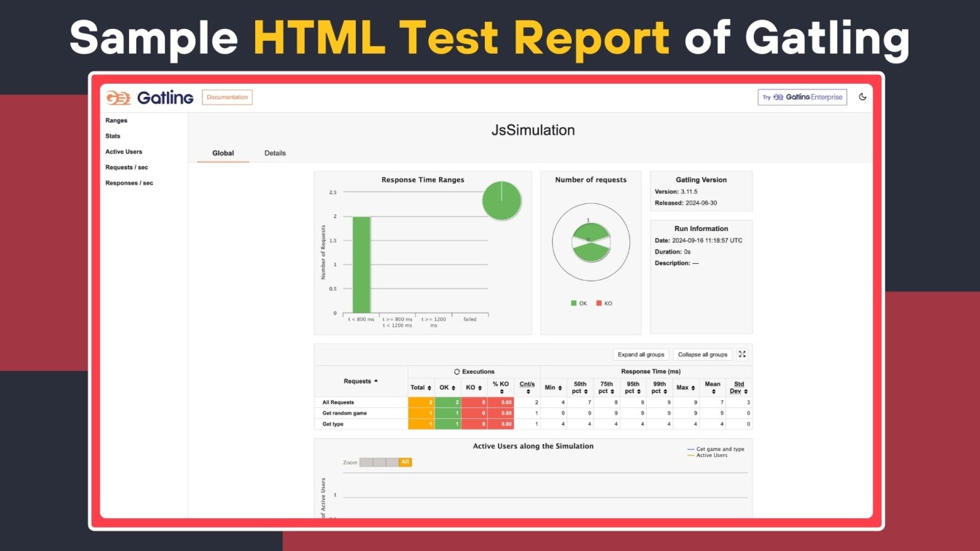Viewport: 980px width, 551px height.
Task: Select the All zoom button
Action: pos(405,462)
